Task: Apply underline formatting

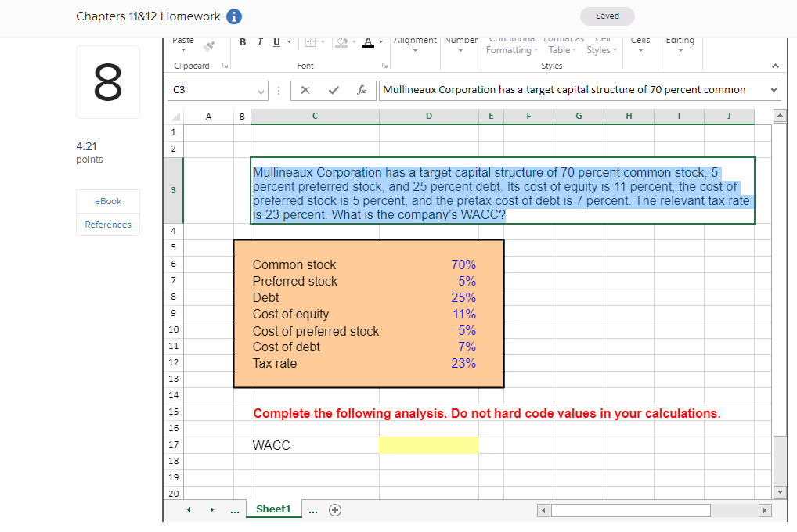Action: point(276,42)
